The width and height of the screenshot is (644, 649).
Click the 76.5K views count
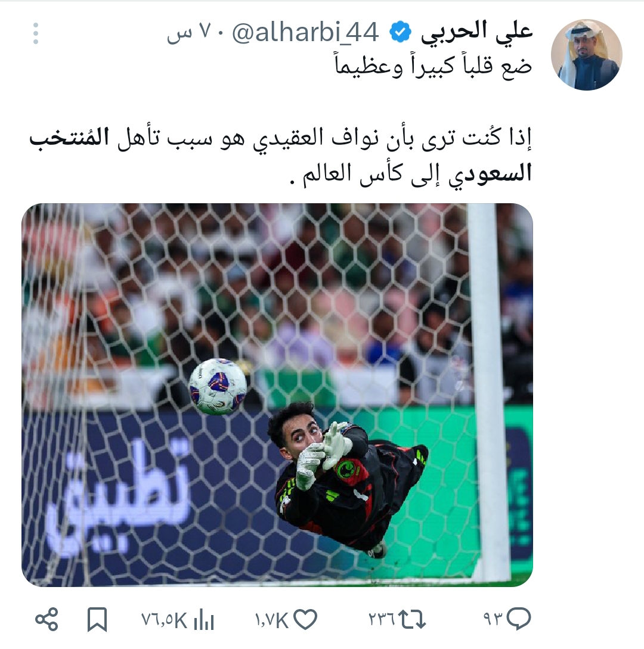click(x=165, y=620)
